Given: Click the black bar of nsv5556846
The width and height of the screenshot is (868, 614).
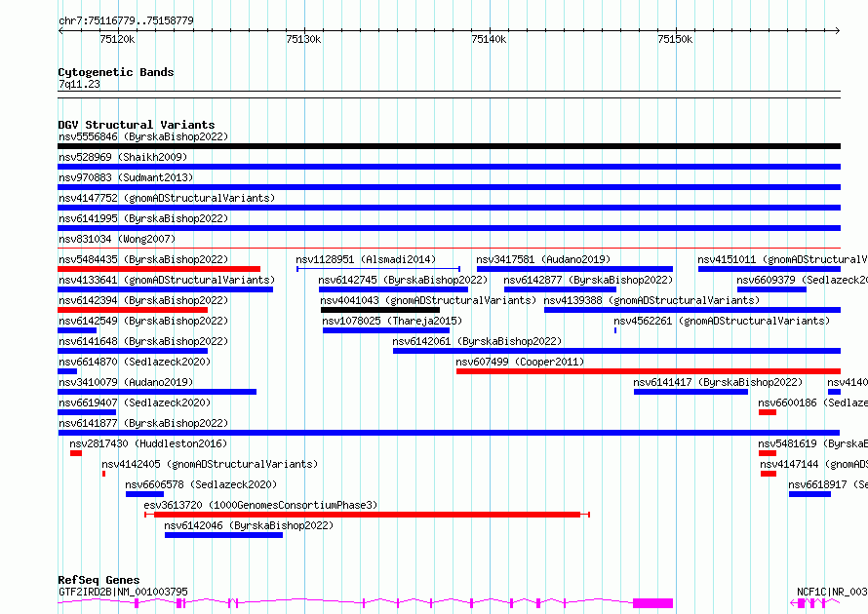Looking at the screenshot, I should coord(449,146).
